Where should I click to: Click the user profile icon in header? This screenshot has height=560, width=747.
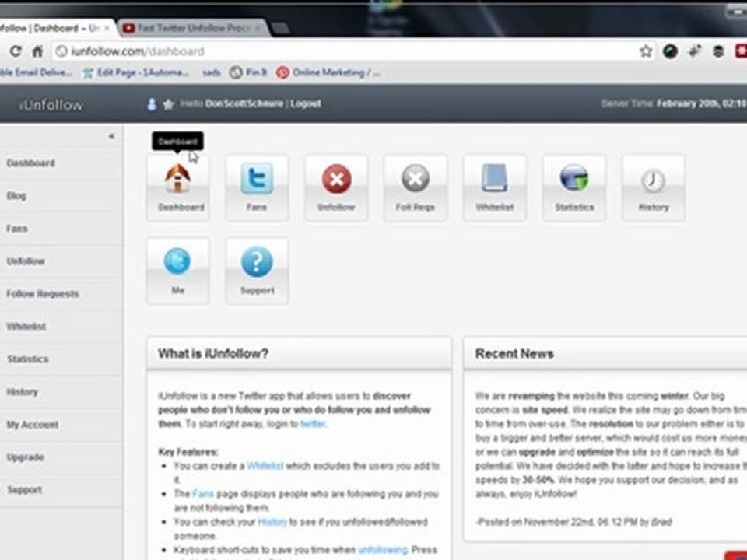(x=152, y=103)
